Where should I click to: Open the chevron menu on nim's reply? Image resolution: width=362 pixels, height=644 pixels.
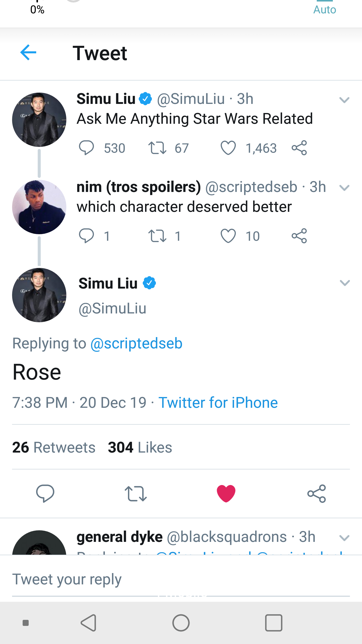tap(345, 187)
